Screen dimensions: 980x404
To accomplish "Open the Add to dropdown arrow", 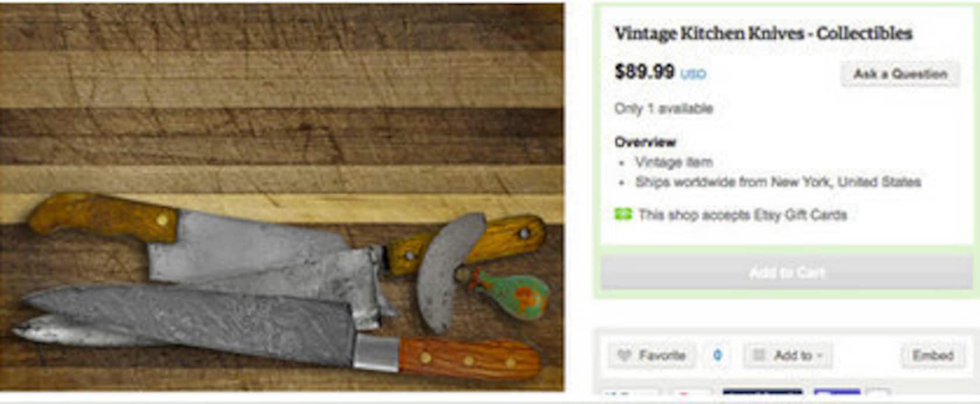I will 820,356.
